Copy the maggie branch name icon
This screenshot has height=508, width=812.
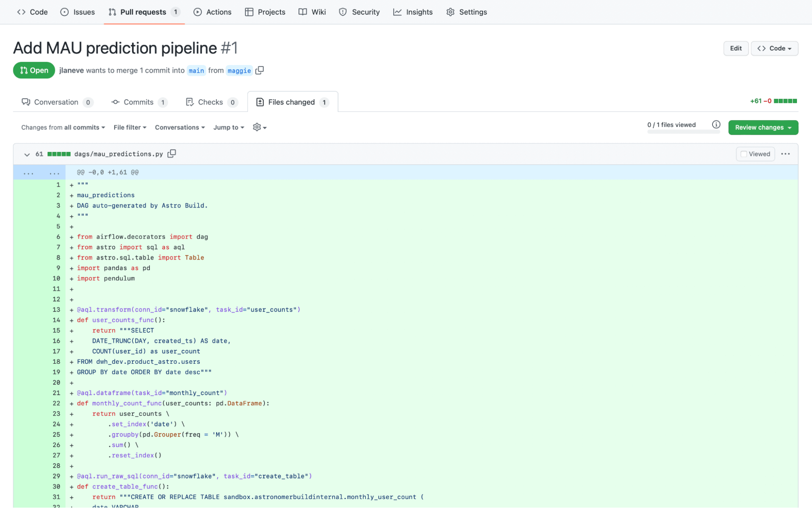tap(260, 70)
